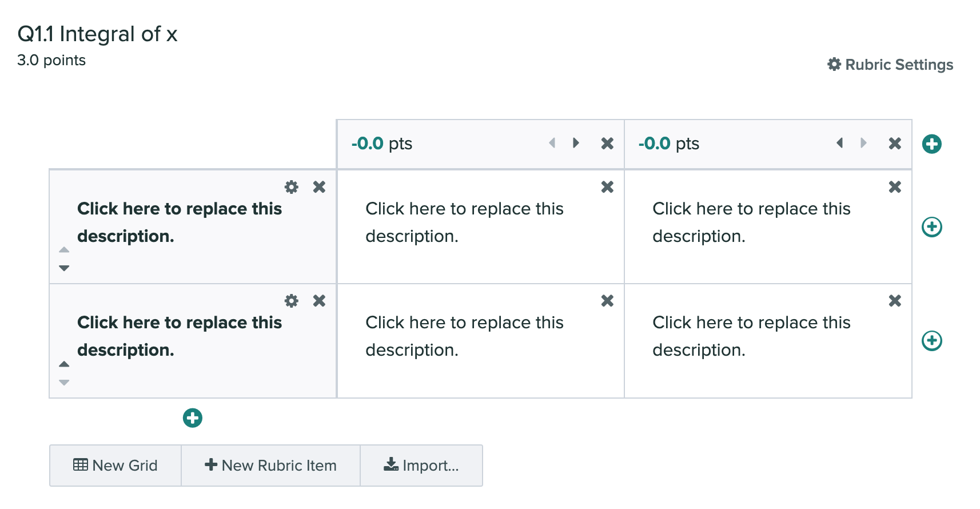
Task: Add a new column with the top plus icon
Action: click(x=932, y=144)
